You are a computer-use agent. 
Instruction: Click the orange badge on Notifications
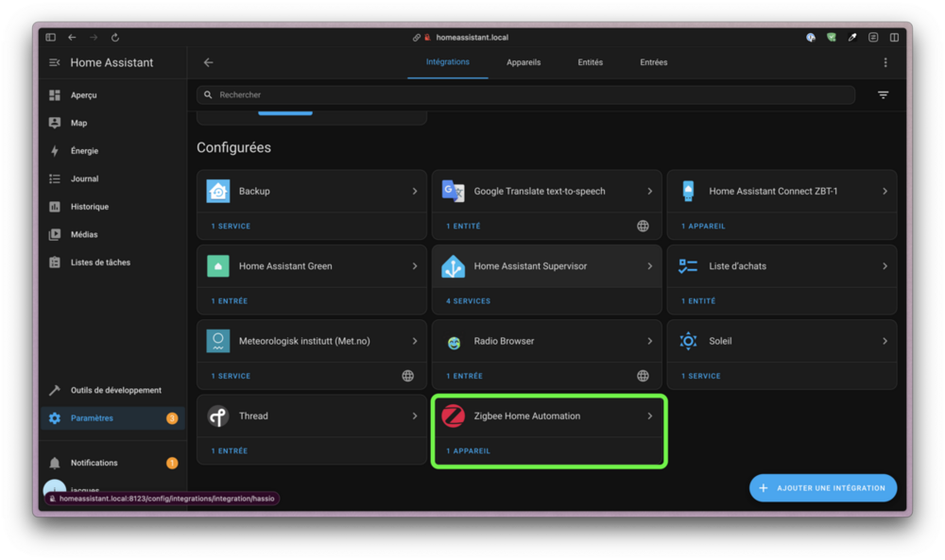172,463
